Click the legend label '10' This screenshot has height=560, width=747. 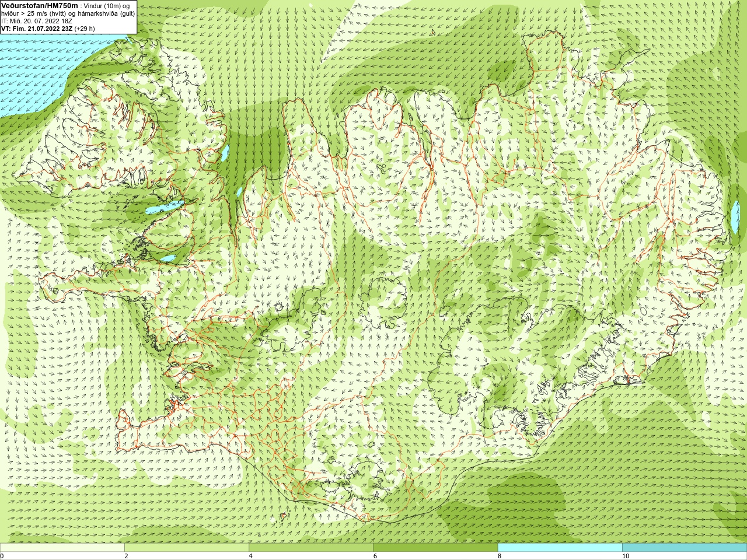click(x=626, y=556)
